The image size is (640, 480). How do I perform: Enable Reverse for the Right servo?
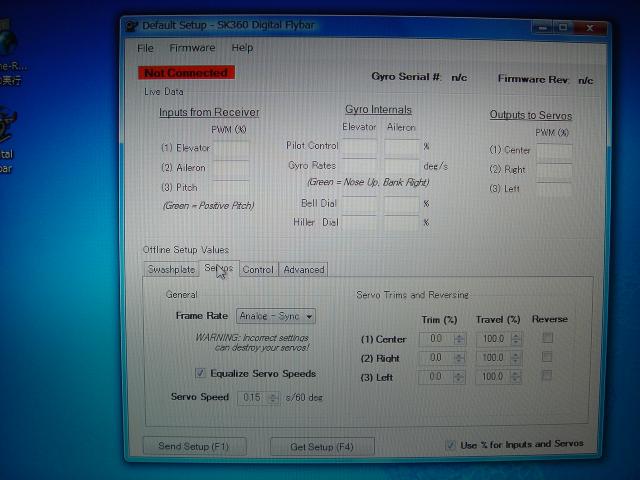(x=547, y=357)
